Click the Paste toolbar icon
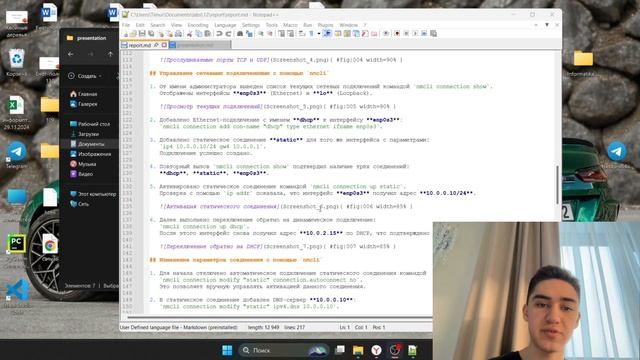Screen dimensions: 640x360 click(x=209, y=33)
